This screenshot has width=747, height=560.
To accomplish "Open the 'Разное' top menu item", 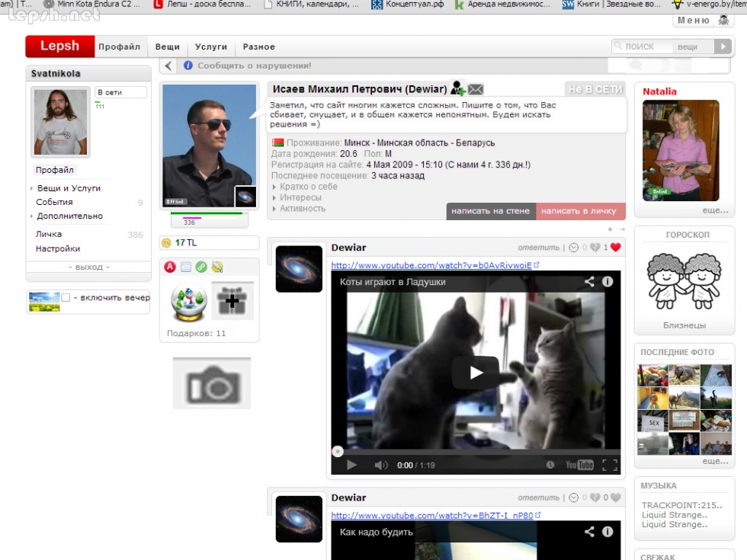I will 259,47.
